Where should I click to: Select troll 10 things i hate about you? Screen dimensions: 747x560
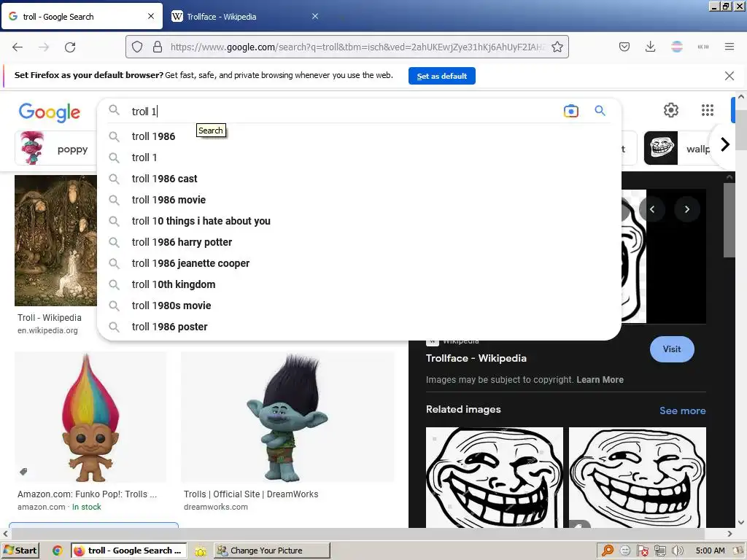(359, 221)
